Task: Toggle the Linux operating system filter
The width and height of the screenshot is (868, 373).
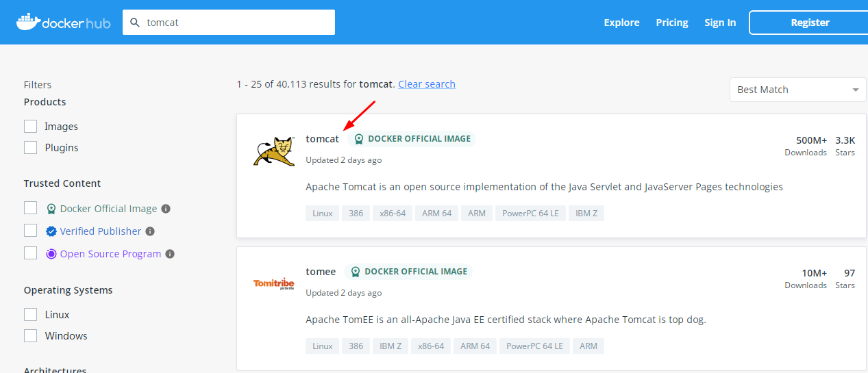Action: pos(30,315)
